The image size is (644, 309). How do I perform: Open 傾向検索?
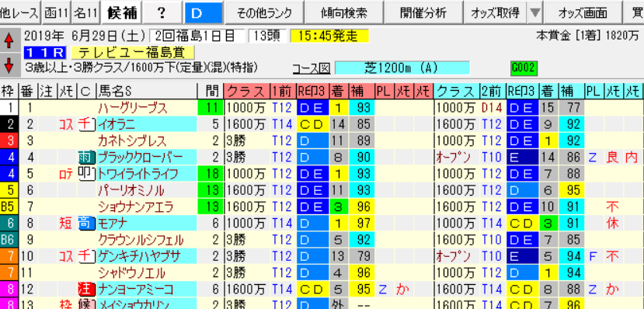click(x=344, y=12)
